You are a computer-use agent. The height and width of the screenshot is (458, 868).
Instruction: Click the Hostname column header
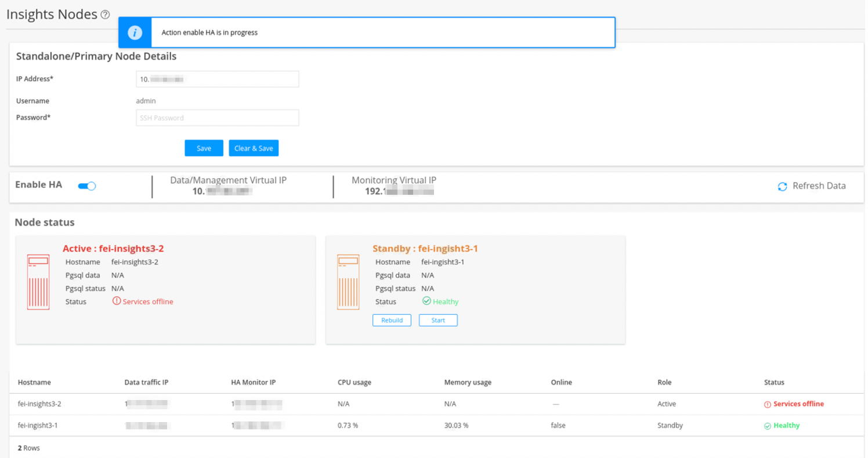(34, 382)
